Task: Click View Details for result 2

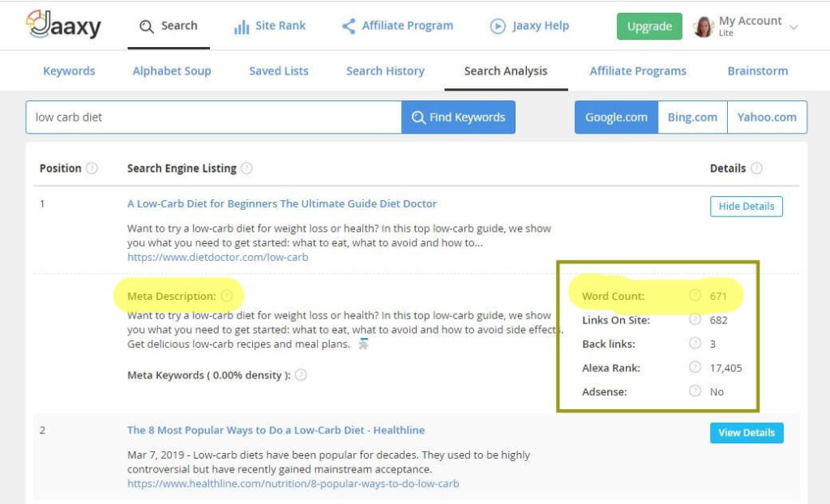Action: pyautogui.click(x=747, y=433)
